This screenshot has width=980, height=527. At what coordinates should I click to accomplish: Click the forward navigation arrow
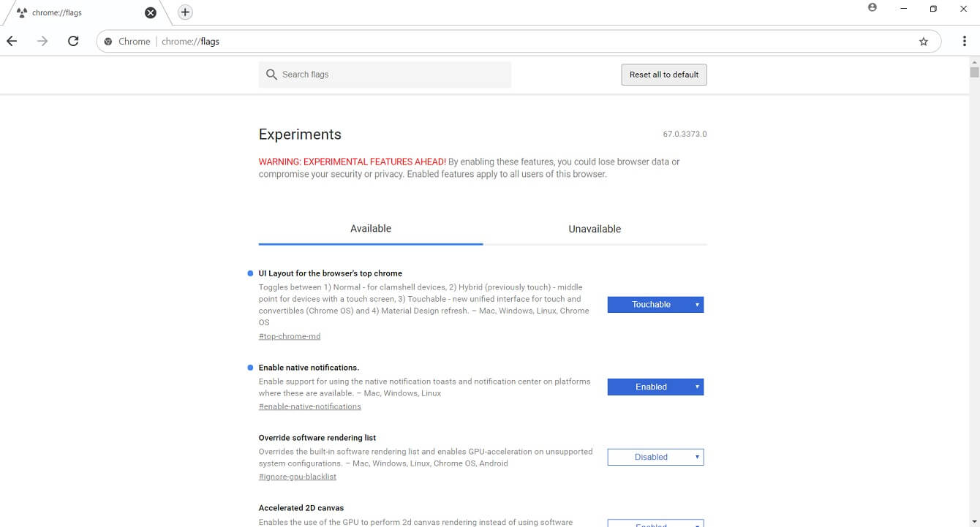tap(42, 41)
